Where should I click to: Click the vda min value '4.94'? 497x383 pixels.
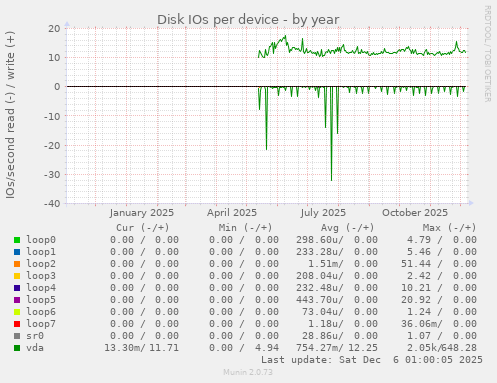point(267,348)
